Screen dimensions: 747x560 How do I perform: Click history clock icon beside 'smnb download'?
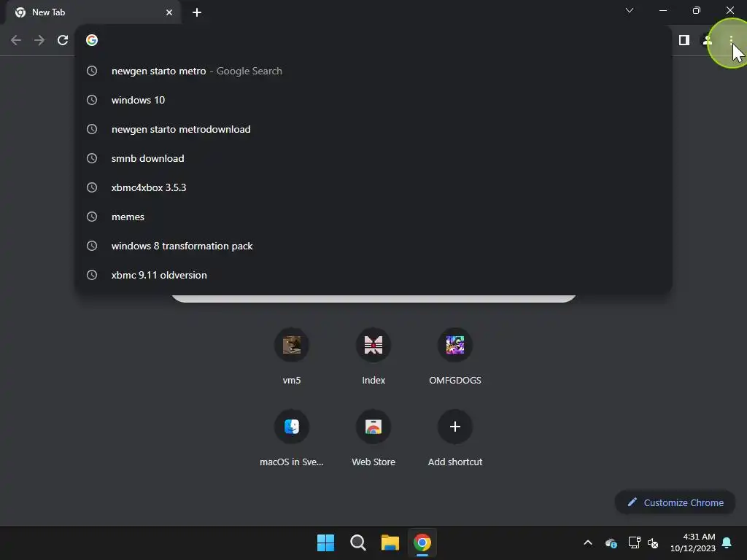[x=92, y=158]
